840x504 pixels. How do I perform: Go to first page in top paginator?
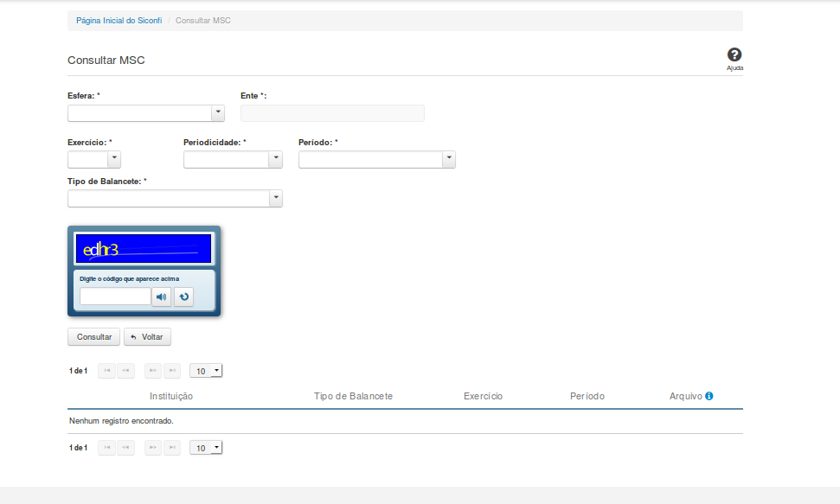click(107, 371)
